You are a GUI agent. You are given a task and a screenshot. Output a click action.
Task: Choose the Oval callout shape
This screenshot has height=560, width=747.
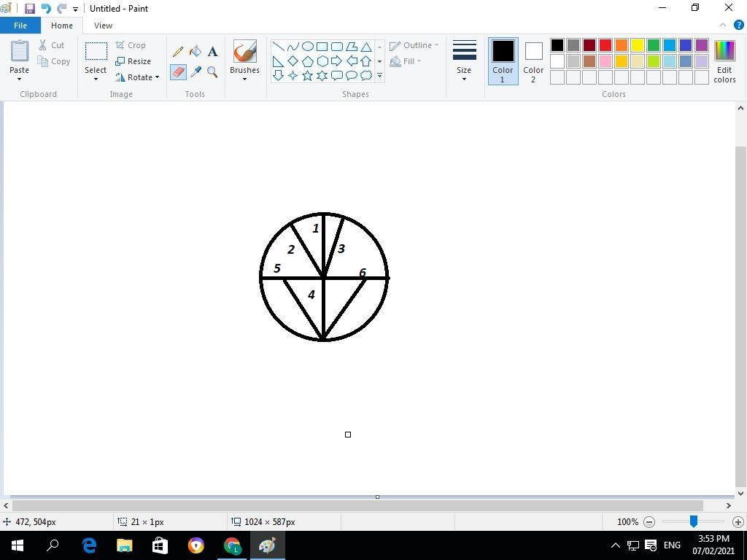click(352, 75)
